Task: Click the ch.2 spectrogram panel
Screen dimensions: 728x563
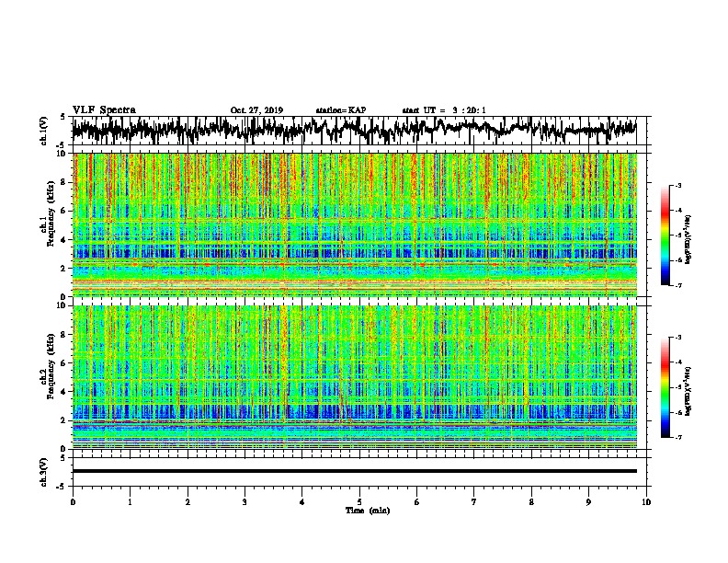Action: [355, 377]
